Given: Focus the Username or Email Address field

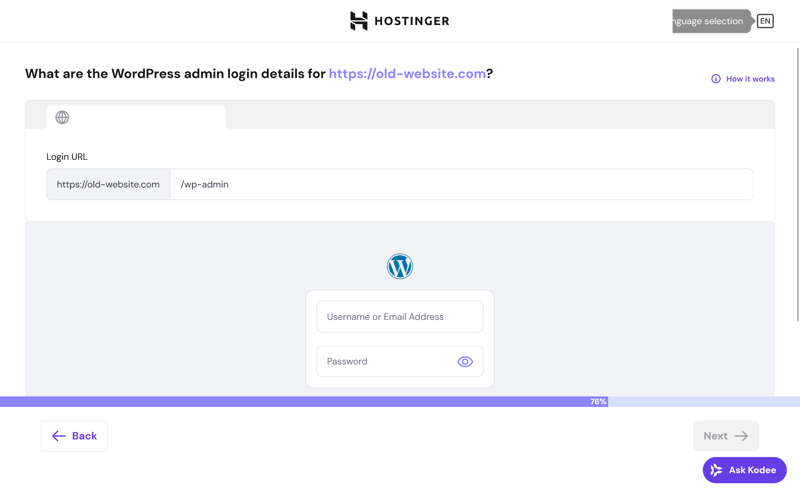Looking at the screenshot, I should [399, 317].
